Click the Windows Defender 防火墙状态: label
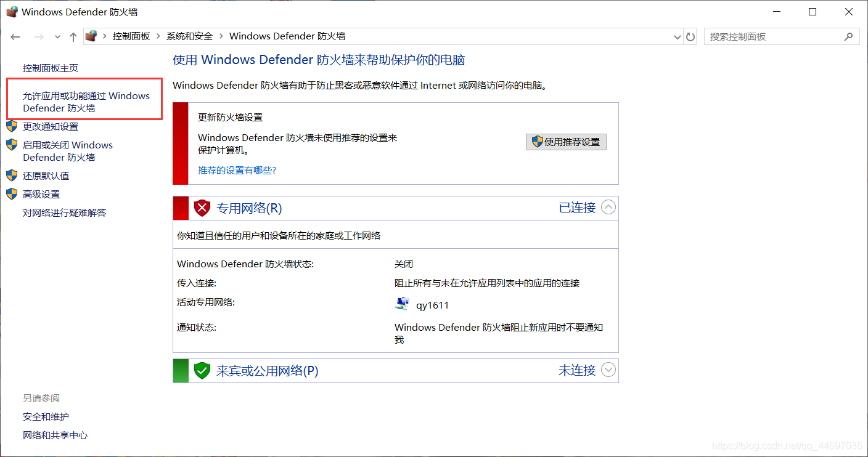This screenshot has height=457, width=868. (245, 264)
